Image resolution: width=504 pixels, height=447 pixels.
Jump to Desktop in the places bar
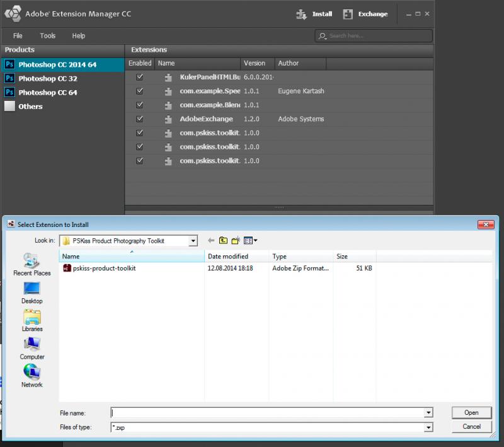pyautogui.click(x=32, y=293)
